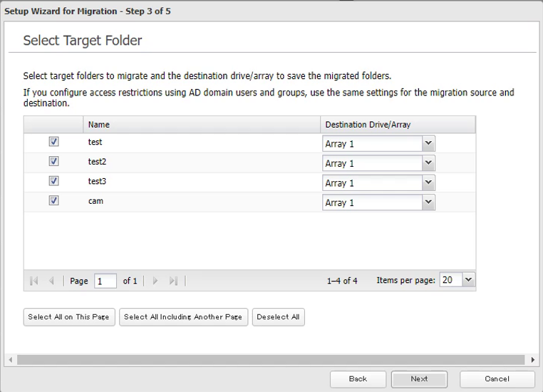Click the page number input field

(x=105, y=282)
